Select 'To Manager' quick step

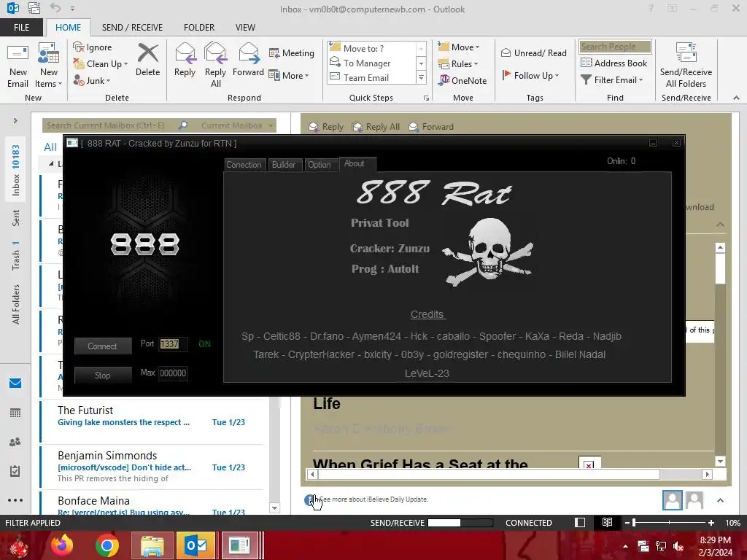373,63
